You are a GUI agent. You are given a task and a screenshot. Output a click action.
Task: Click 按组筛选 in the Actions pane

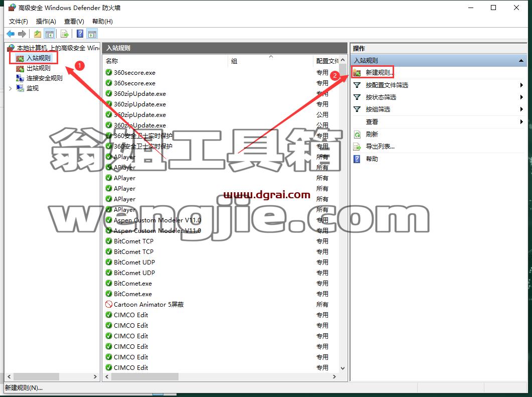378,109
